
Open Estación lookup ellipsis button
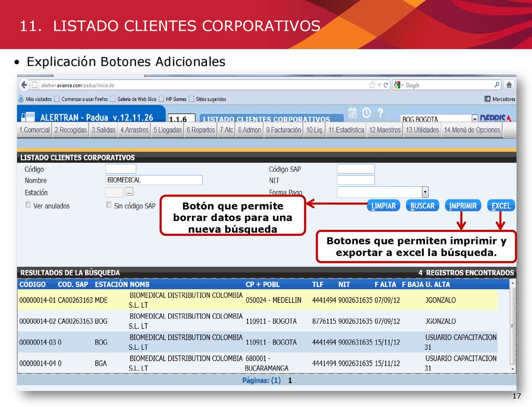(129, 192)
